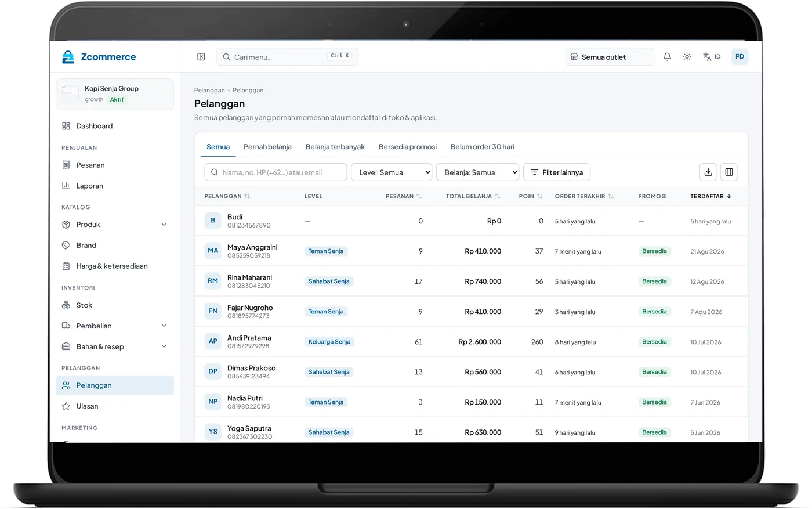Image resolution: width=812 pixels, height=509 pixels.
Task: Toggle light theme sun icon
Action: (x=687, y=57)
